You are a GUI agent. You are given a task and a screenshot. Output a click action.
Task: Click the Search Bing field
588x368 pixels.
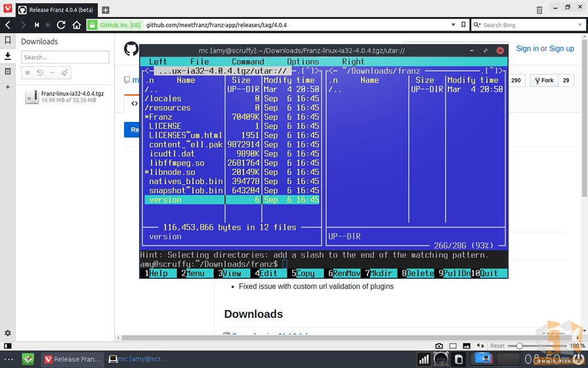[x=528, y=25]
